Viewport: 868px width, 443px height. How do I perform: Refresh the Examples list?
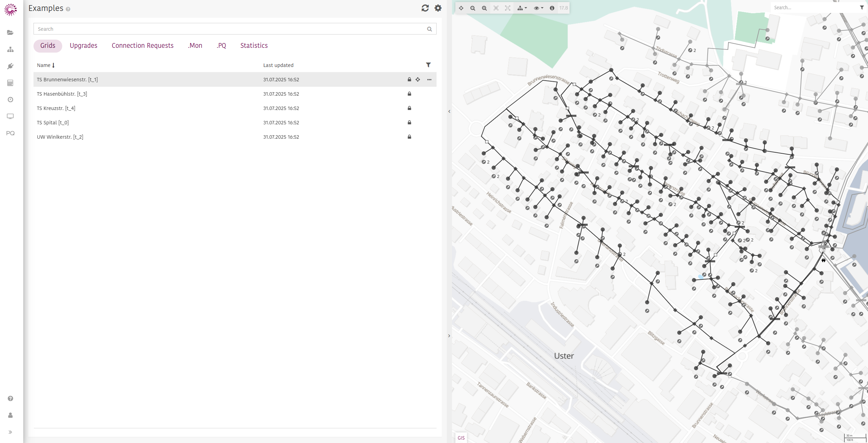pyautogui.click(x=425, y=8)
